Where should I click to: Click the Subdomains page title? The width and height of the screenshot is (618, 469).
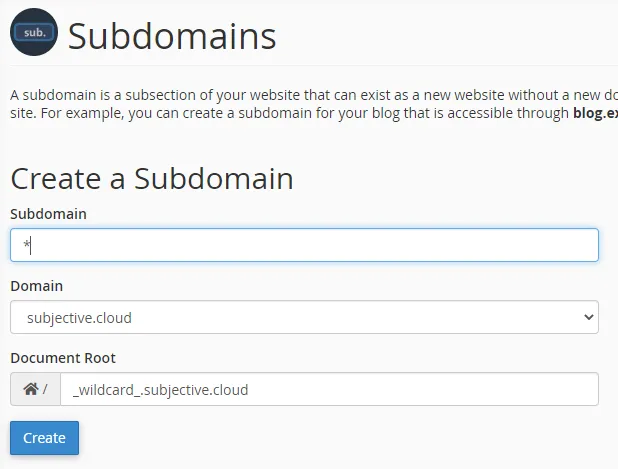pos(171,37)
